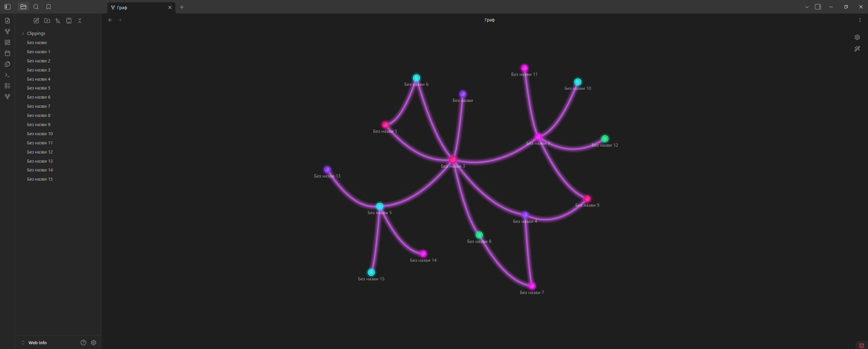Open quick switcher ribbon icon
868x349 pixels.
point(7,21)
